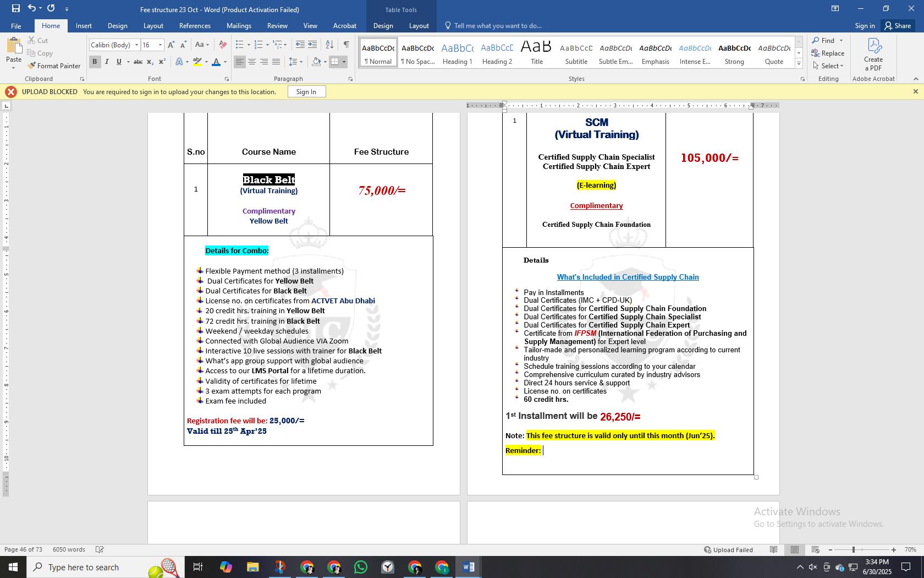Viewport: 924px width, 578px height.
Task: Open spelling and proofing status icon
Action: (x=100, y=549)
